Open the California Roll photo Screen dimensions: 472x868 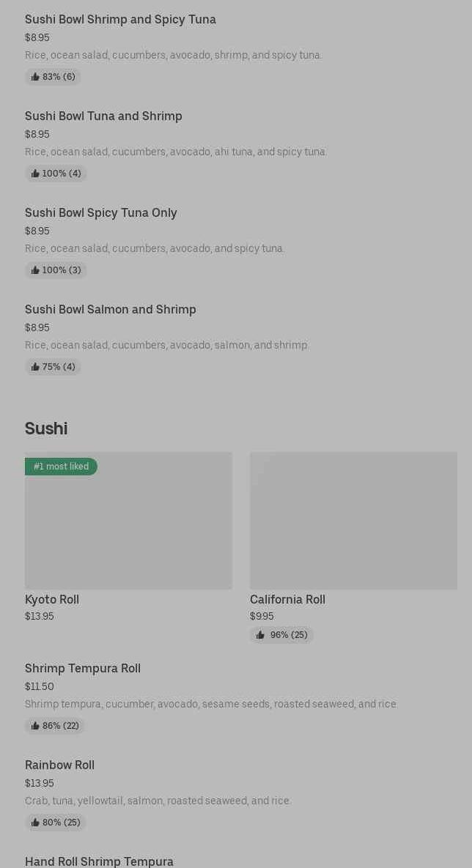[353, 520]
